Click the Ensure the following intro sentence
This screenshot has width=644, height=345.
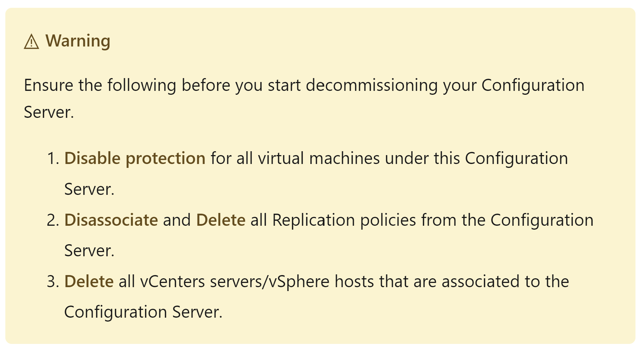[x=304, y=99]
